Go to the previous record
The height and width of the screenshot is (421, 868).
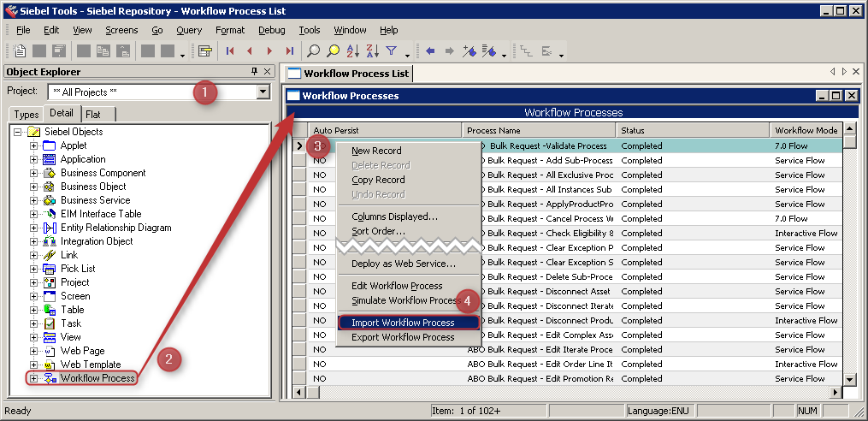click(250, 51)
